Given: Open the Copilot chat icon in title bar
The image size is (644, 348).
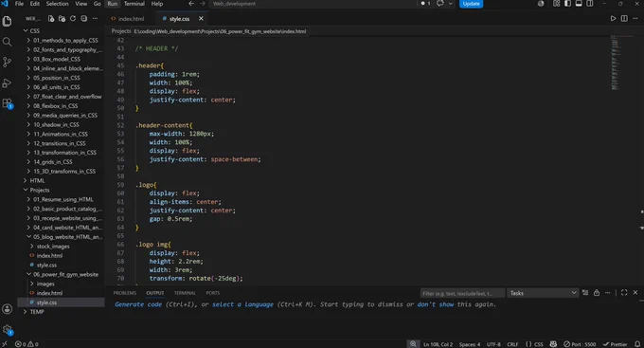Looking at the screenshot, I should point(439,3).
